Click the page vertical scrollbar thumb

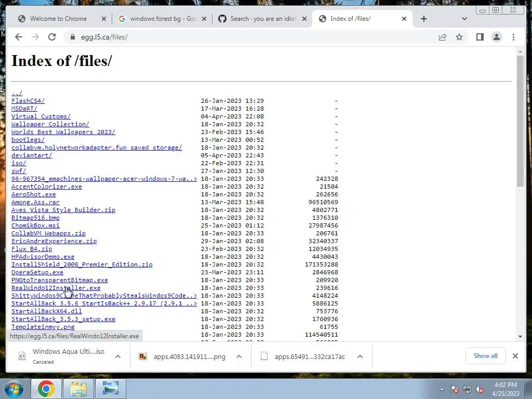pos(520,121)
